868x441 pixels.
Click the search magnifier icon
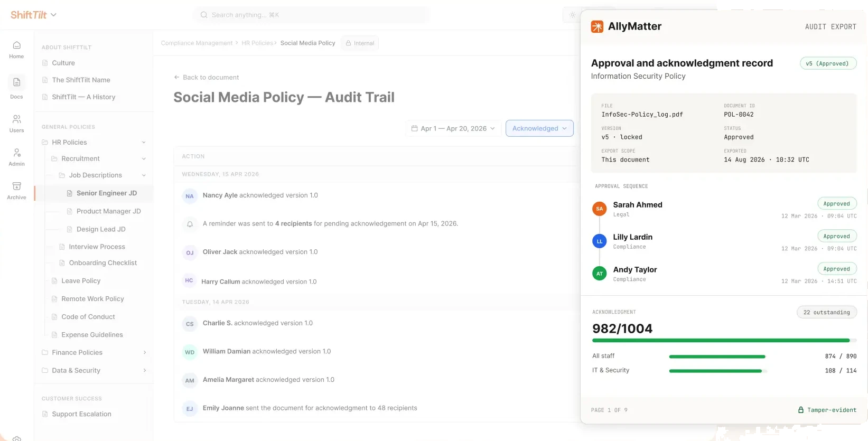[x=204, y=15]
